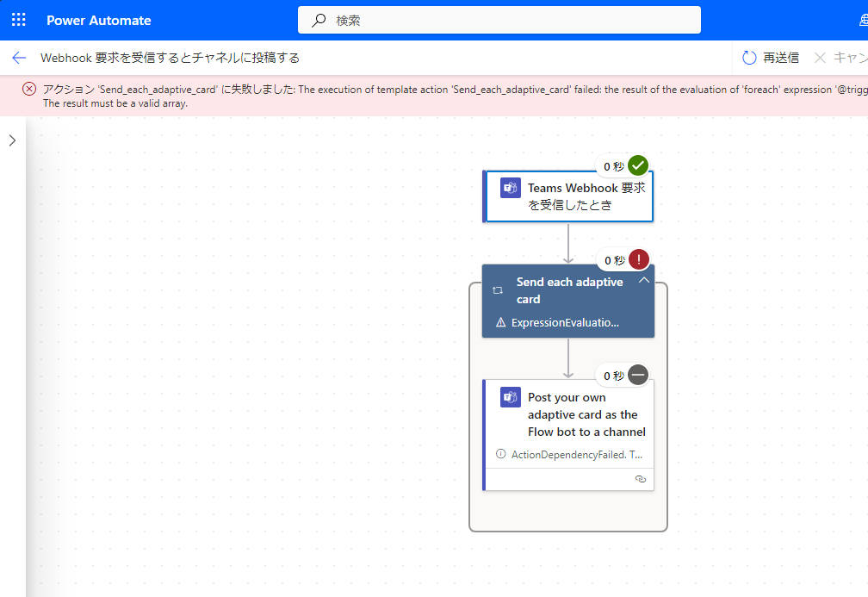
Task: Expand the left side panel
Action: (x=11, y=140)
